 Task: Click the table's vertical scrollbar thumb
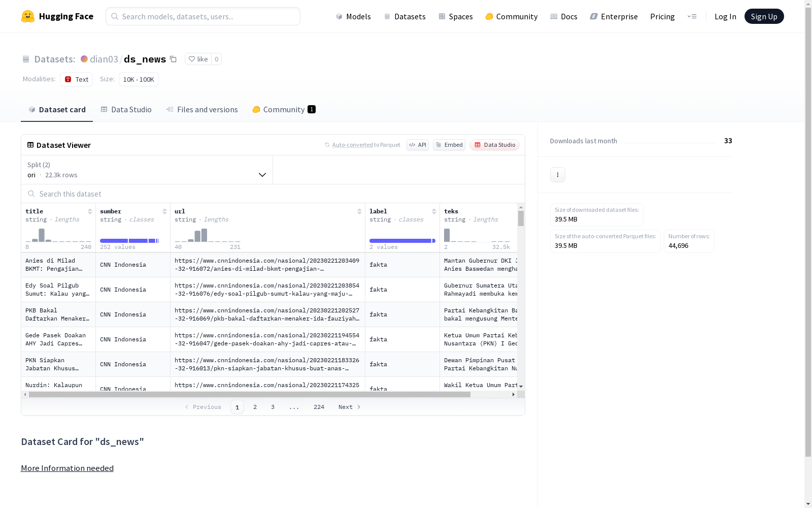click(x=521, y=218)
